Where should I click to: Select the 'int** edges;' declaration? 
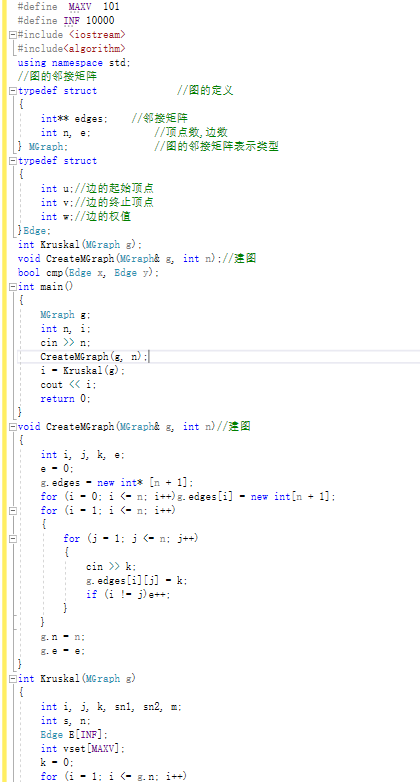(74, 119)
